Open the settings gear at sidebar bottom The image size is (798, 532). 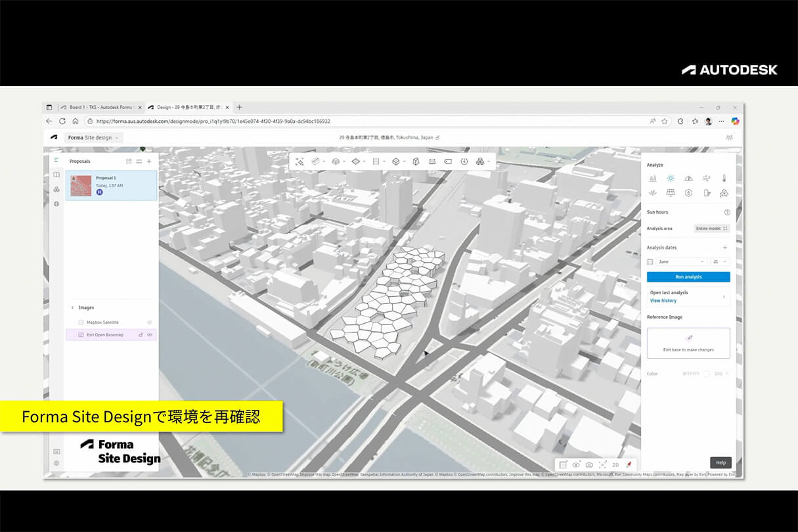(56, 463)
